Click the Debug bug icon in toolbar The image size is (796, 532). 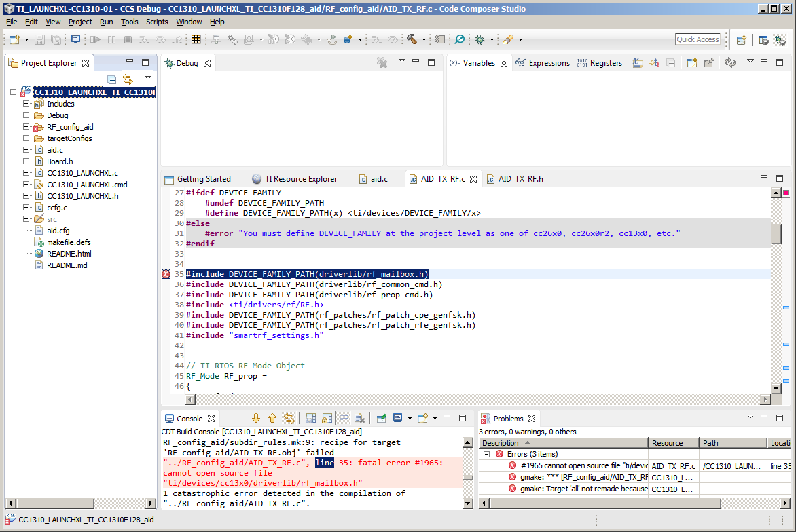click(480, 39)
